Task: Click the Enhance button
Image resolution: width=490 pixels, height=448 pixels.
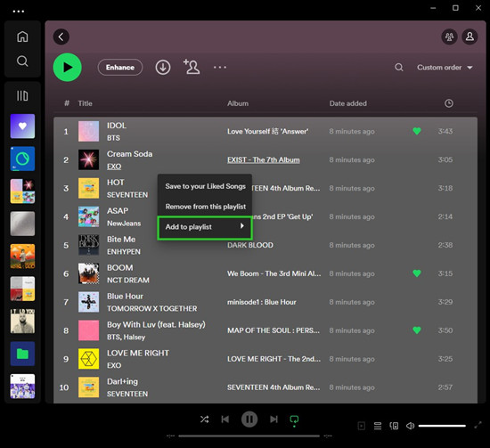Action: tap(120, 68)
